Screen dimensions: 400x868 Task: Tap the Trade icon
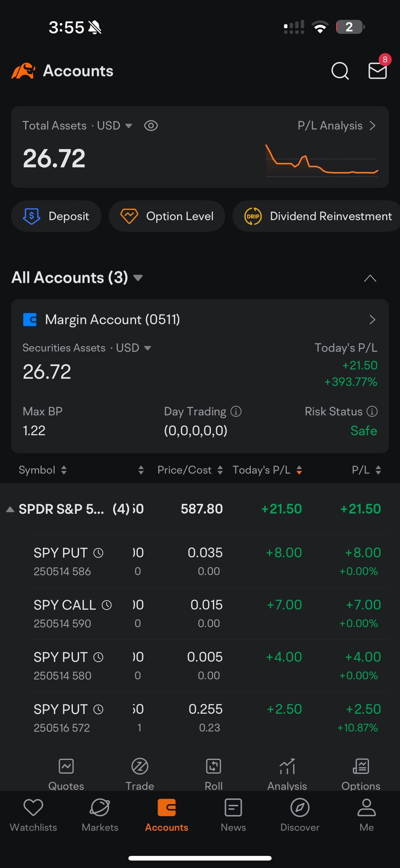click(140, 766)
